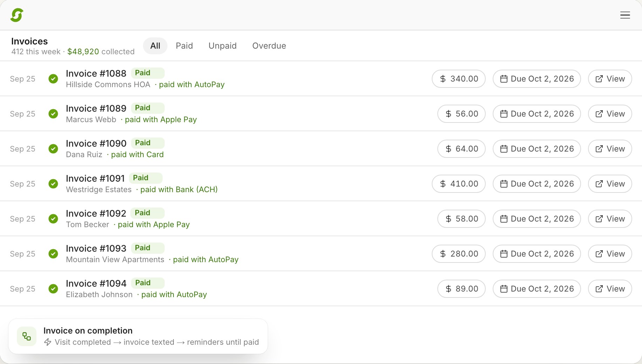This screenshot has height=364, width=642.
Task: Click the dollar sign icon in the $410.00 pill
Action: coord(443,184)
